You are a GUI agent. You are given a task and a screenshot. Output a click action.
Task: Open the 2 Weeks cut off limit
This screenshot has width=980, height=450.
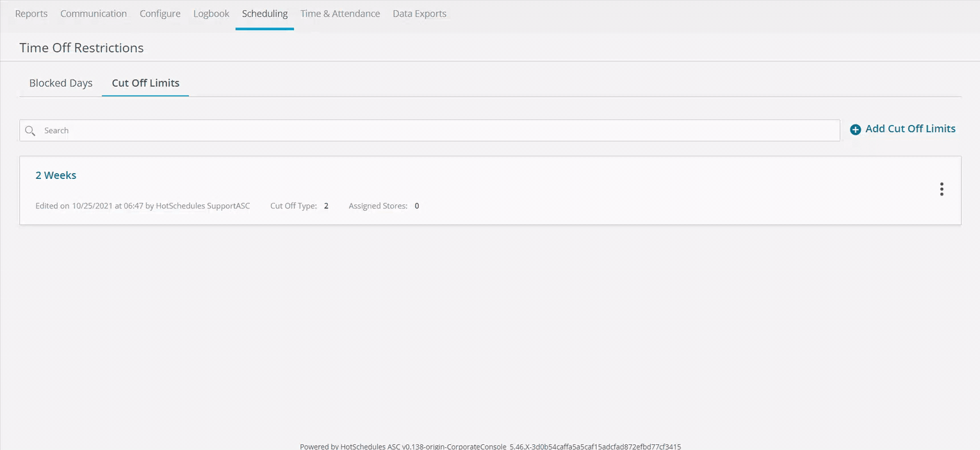(56, 176)
